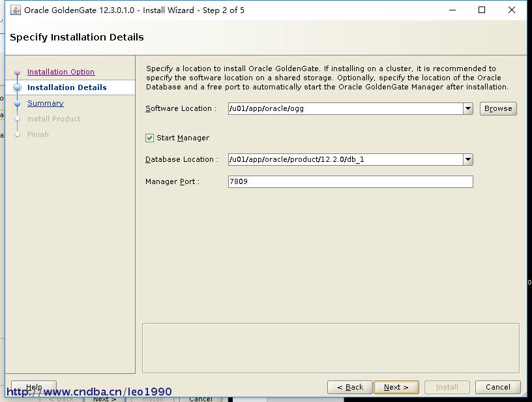The height and width of the screenshot is (402, 532).
Task: Click the "Specify Installation Details" heading
Action: pos(77,37)
